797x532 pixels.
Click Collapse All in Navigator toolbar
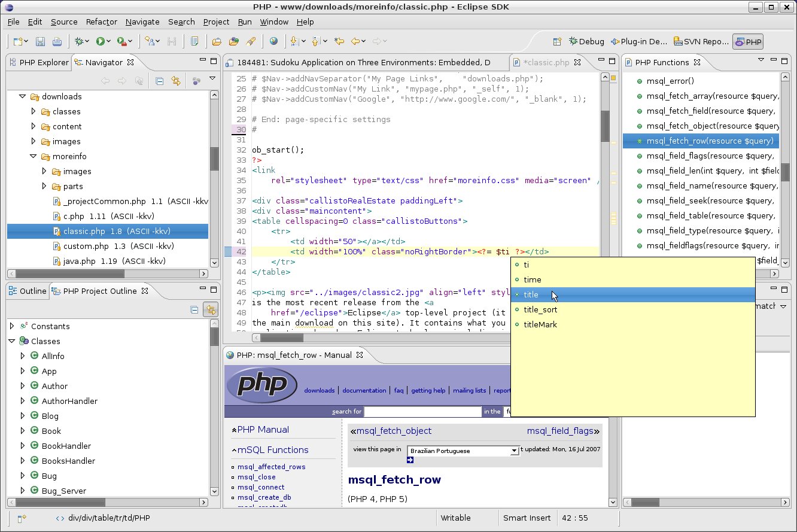point(160,81)
